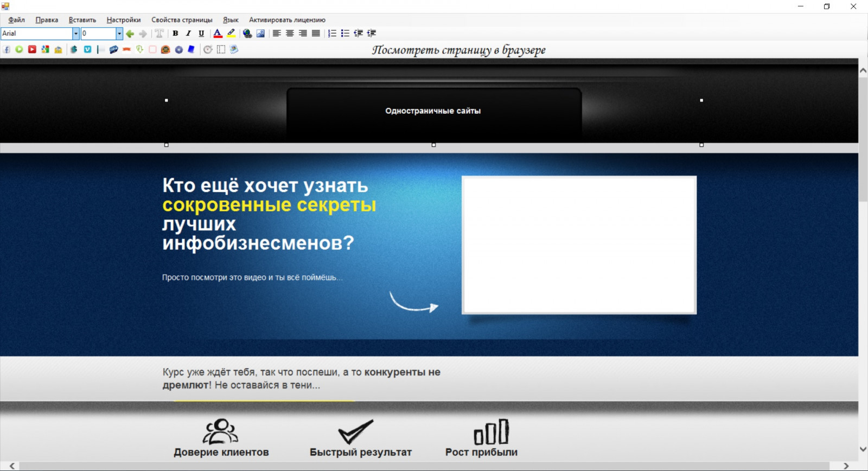Click the green back arrow icon
The height and width of the screenshot is (471, 868).
tap(130, 34)
